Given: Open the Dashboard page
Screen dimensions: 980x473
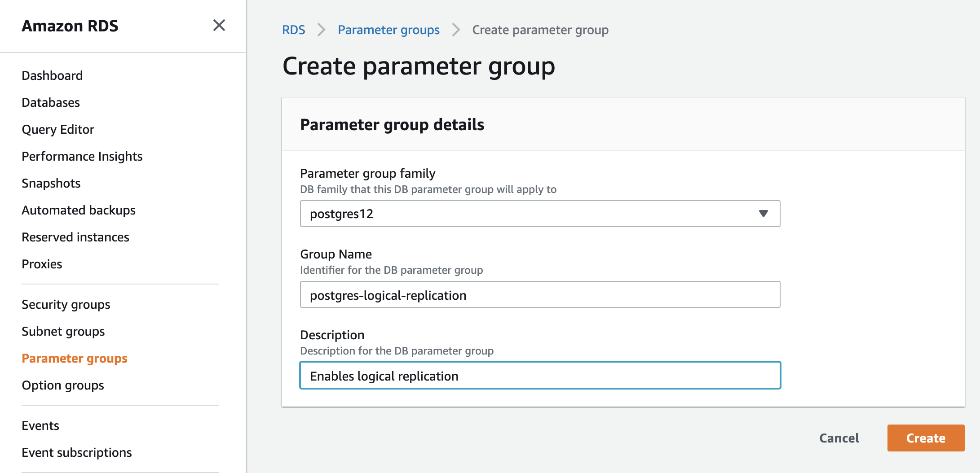Looking at the screenshot, I should 52,75.
